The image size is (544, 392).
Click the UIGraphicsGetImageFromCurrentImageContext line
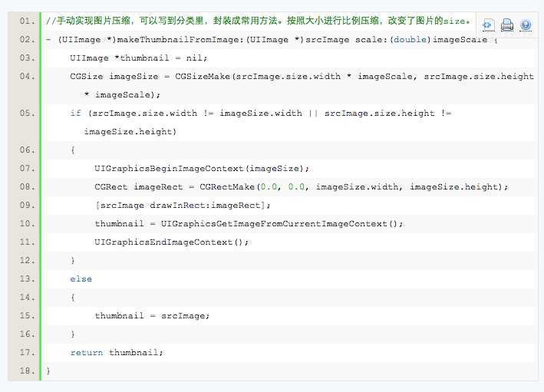point(249,223)
